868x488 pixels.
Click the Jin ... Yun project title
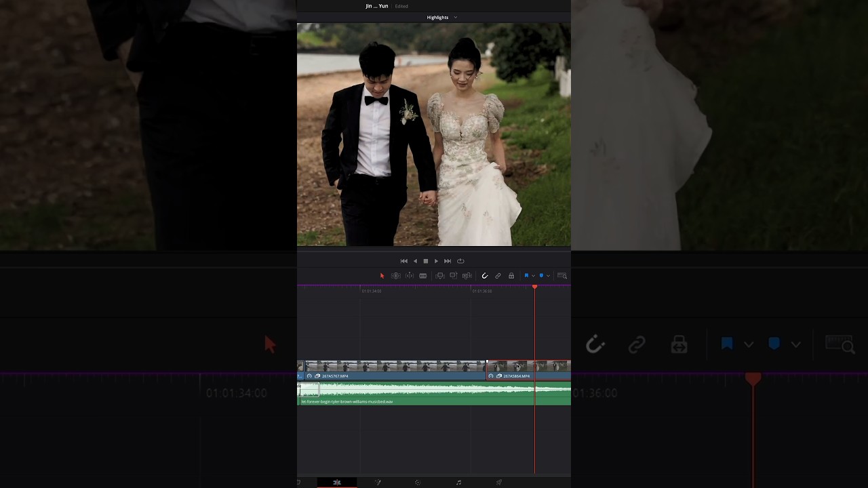coord(377,6)
